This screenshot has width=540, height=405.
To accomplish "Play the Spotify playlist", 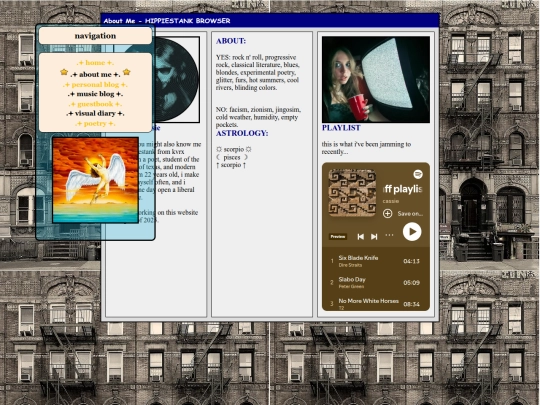I will coord(412,231).
